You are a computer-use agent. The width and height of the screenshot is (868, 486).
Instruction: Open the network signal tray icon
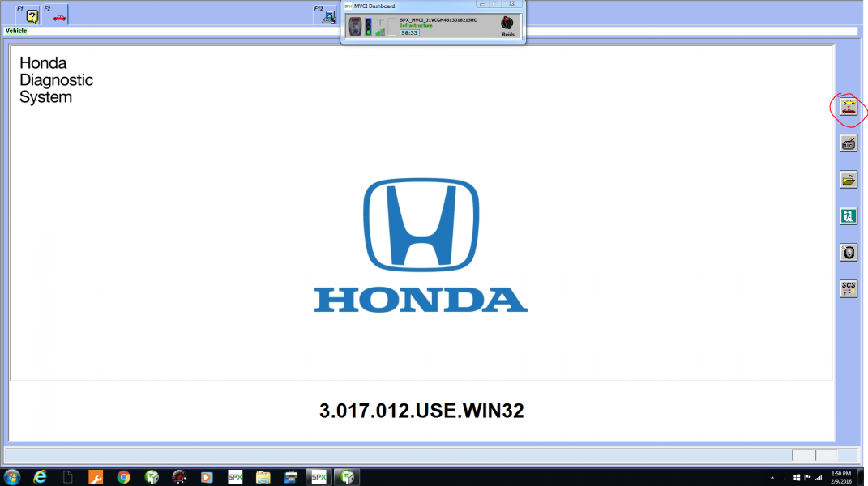819,477
